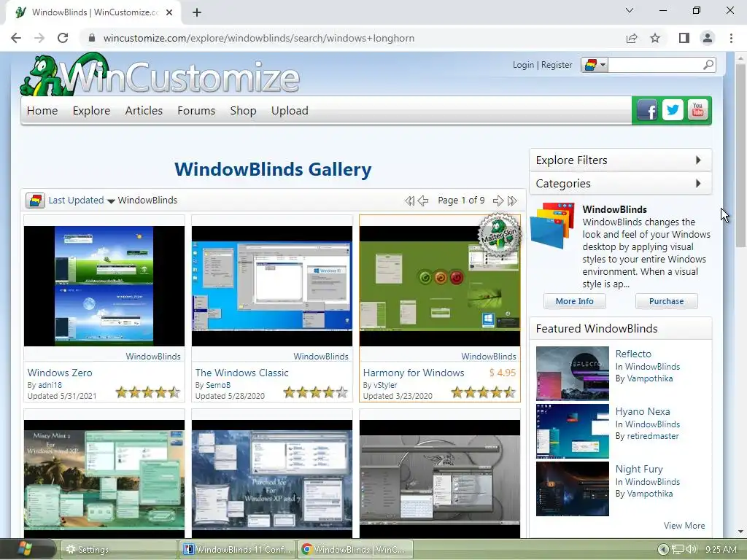Reload the page in Chrome
747x560 pixels.
point(63,38)
